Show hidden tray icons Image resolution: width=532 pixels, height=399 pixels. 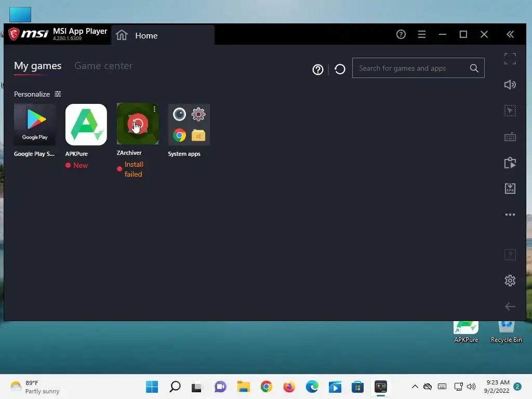[x=415, y=387]
